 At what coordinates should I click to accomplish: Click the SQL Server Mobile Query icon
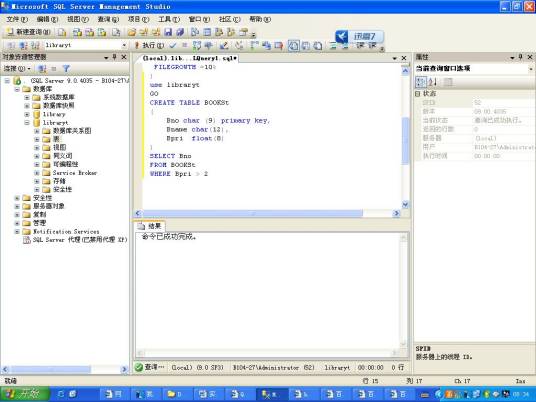pyautogui.click(x=116, y=32)
